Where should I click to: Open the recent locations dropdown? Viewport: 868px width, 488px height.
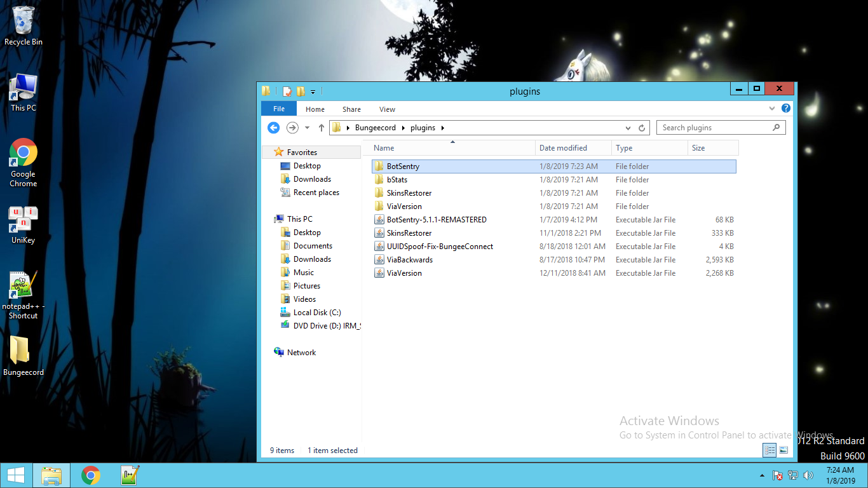click(307, 128)
